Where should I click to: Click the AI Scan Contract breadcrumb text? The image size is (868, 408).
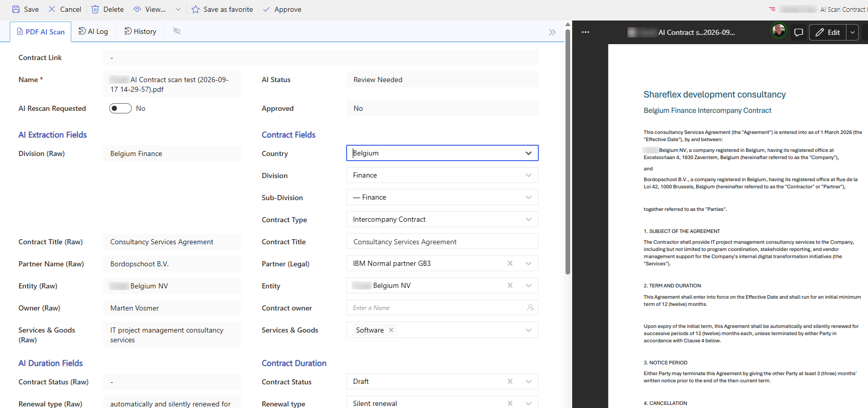click(843, 9)
